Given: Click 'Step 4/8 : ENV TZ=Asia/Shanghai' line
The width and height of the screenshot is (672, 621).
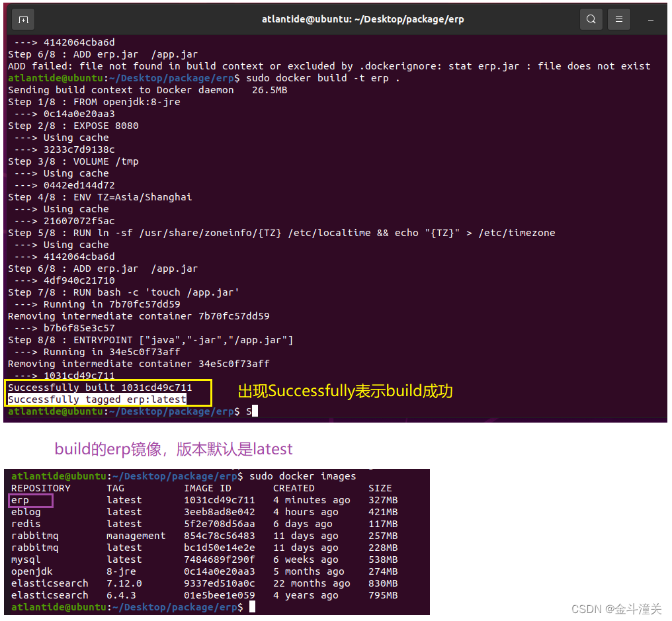Looking at the screenshot, I should (x=100, y=197).
